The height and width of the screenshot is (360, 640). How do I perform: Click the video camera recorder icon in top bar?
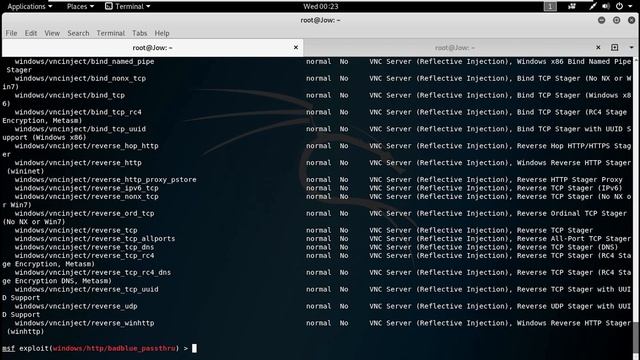coord(572,6)
